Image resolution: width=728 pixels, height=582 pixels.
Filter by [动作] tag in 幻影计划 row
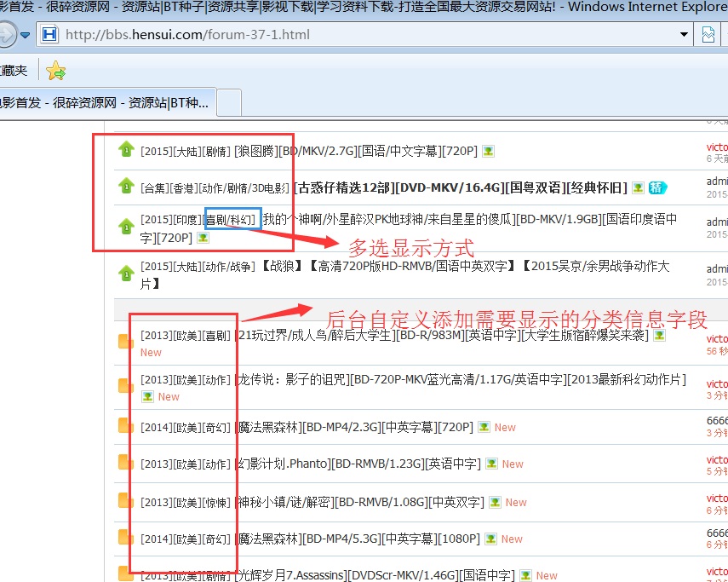click(216, 464)
